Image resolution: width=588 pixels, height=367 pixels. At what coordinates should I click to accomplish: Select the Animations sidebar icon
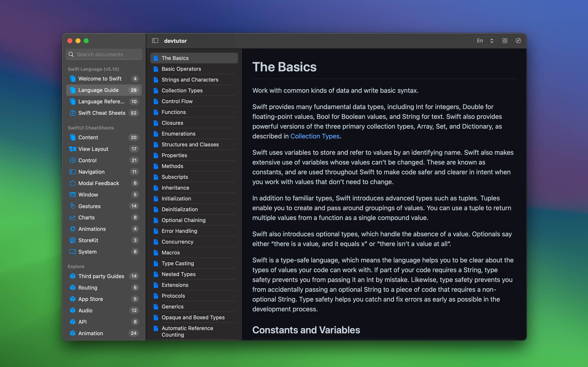pyautogui.click(x=72, y=229)
